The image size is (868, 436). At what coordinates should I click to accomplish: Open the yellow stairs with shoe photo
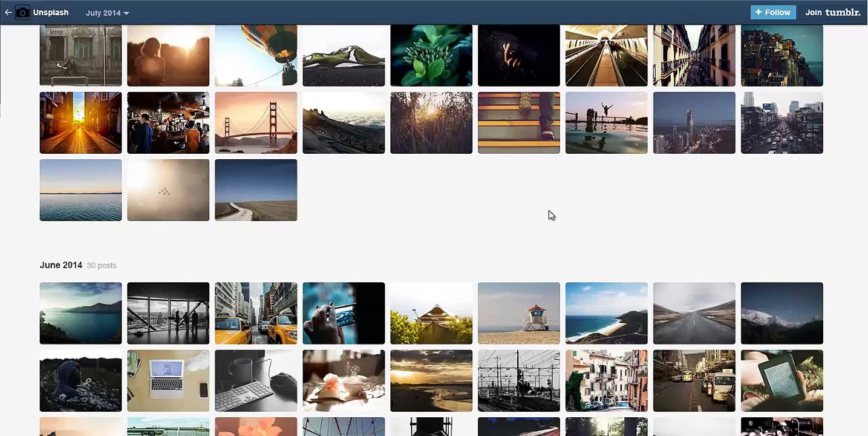point(519,123)
